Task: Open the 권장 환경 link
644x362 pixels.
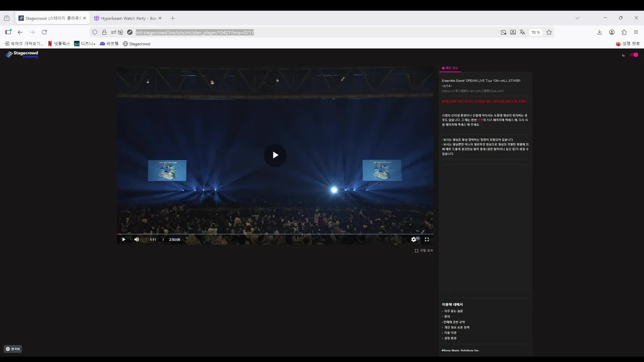Action: point(450,338)
